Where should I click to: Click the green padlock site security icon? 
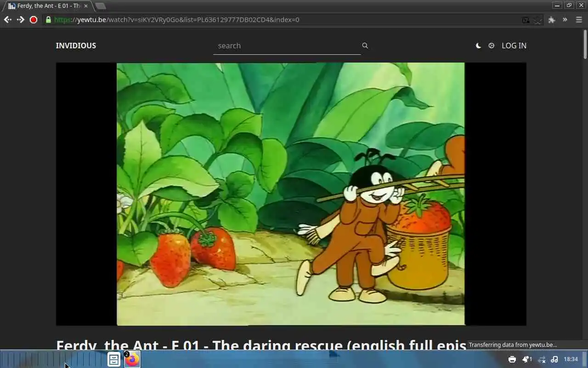(x=48, y=20)
